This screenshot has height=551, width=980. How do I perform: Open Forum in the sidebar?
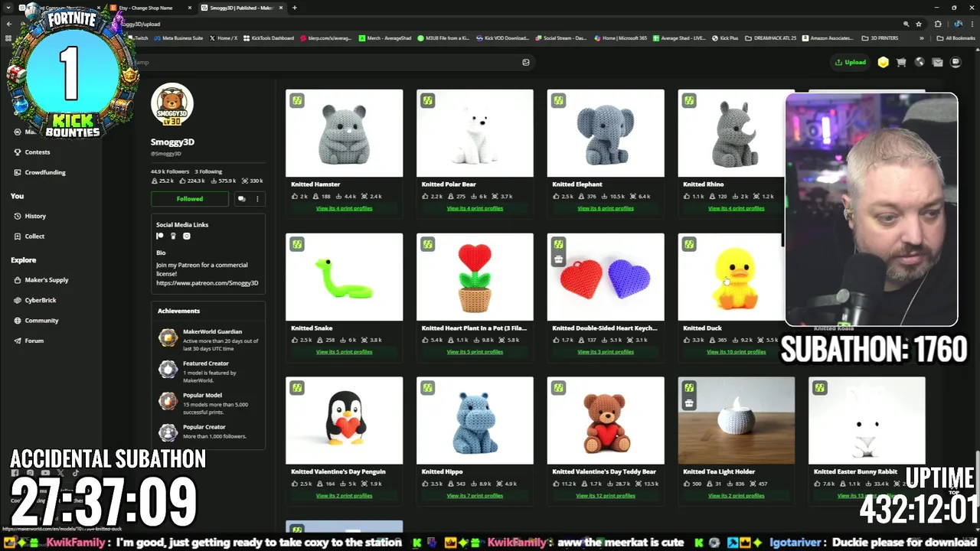pos(34,341)
